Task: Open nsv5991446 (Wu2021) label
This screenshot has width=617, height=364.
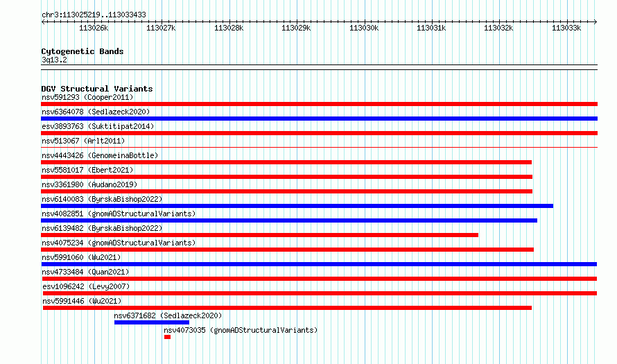Action: (x=82, y=301)
